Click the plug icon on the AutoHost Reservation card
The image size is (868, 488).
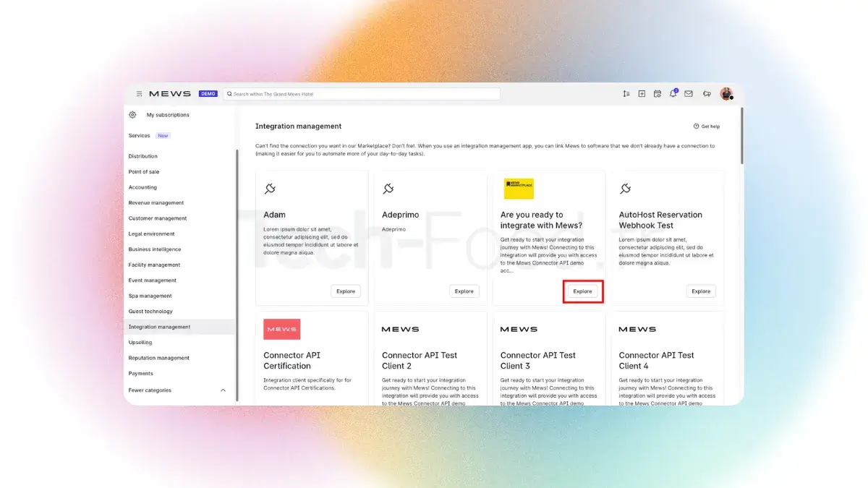tap(625, 189)
